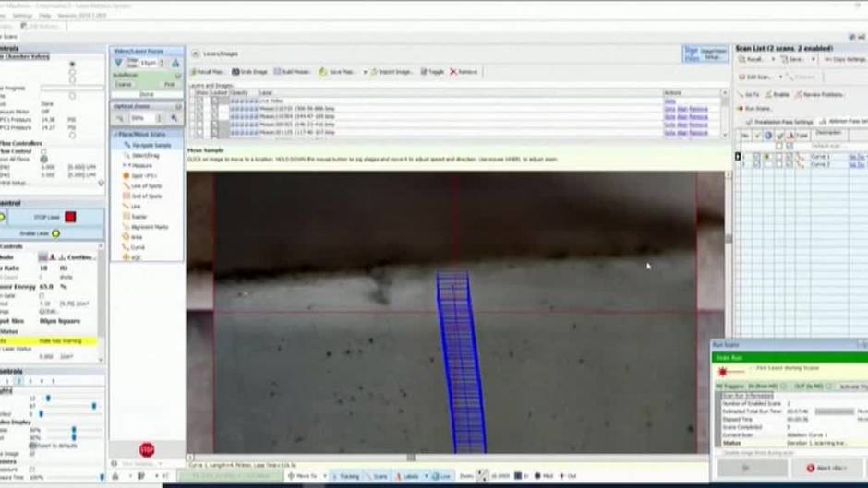
Task: Click the Abort button in Run Scans
Action: pos(826,469)
